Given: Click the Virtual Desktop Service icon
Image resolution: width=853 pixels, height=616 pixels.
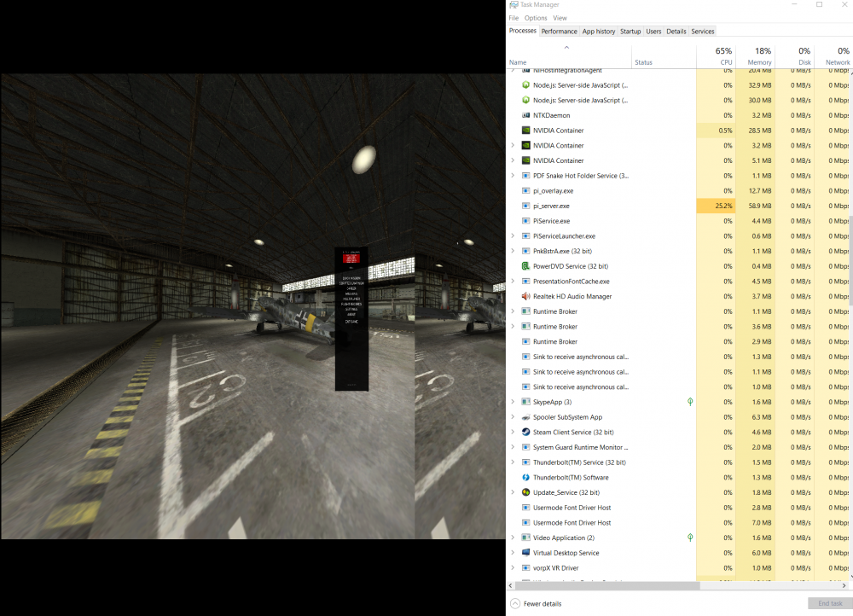Looking at the screenshot, I should coord(525,552).
